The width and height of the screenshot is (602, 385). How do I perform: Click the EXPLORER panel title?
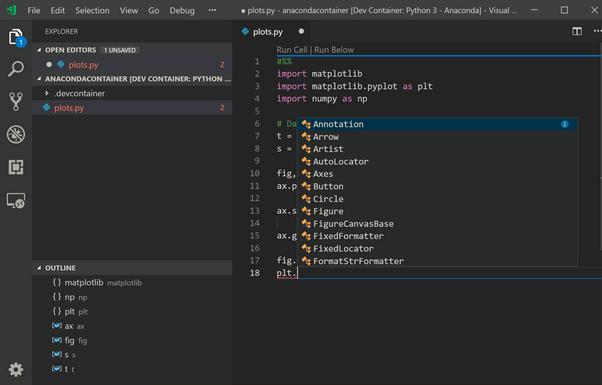(x=61, y=31)
